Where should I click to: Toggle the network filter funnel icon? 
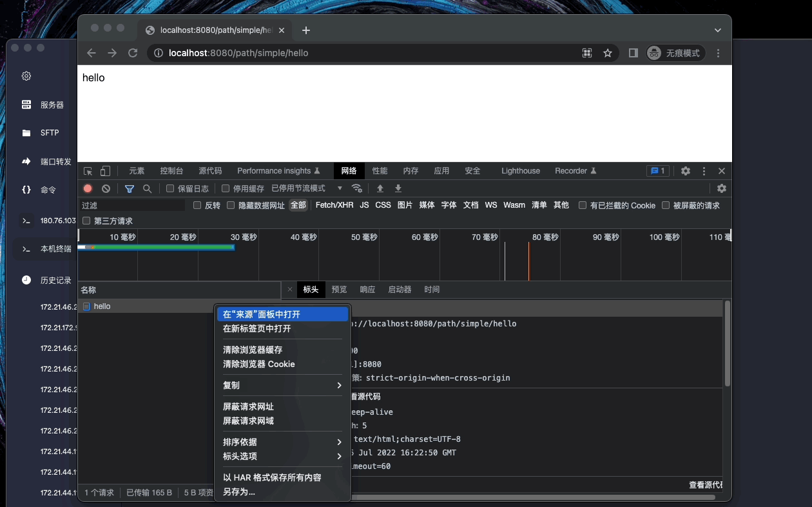click(130, 188)
